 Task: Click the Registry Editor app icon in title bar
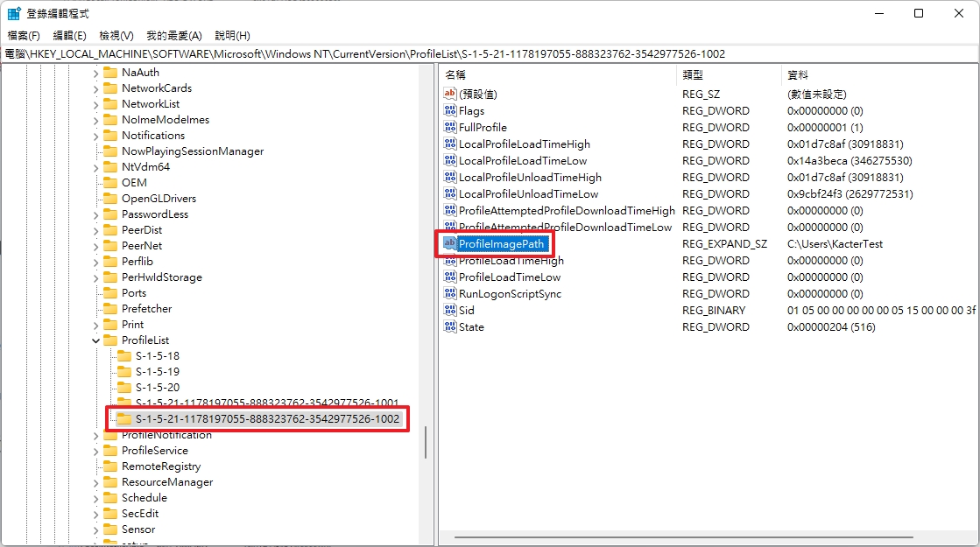14,13
